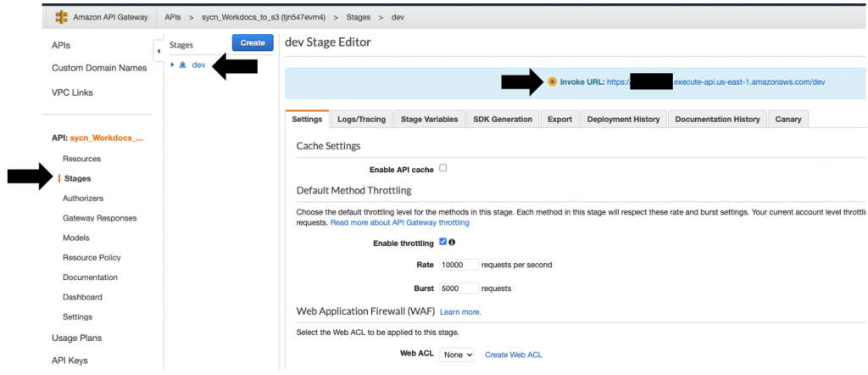Image resolution: width=868 pixels, height=375 pixels.
Task: Open Models in the sidebar
Action: (75, 238)
